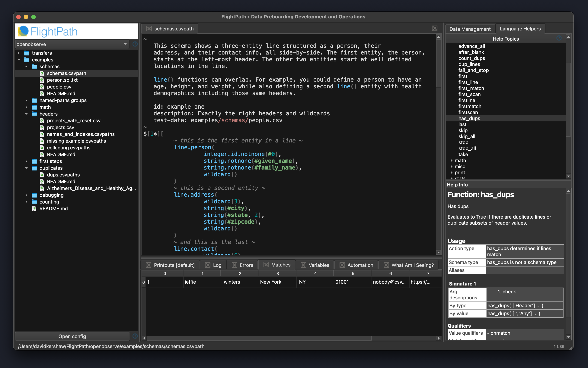588x368 pixels.
Task: Expand the transfers folder
Action: coord(19,53)
